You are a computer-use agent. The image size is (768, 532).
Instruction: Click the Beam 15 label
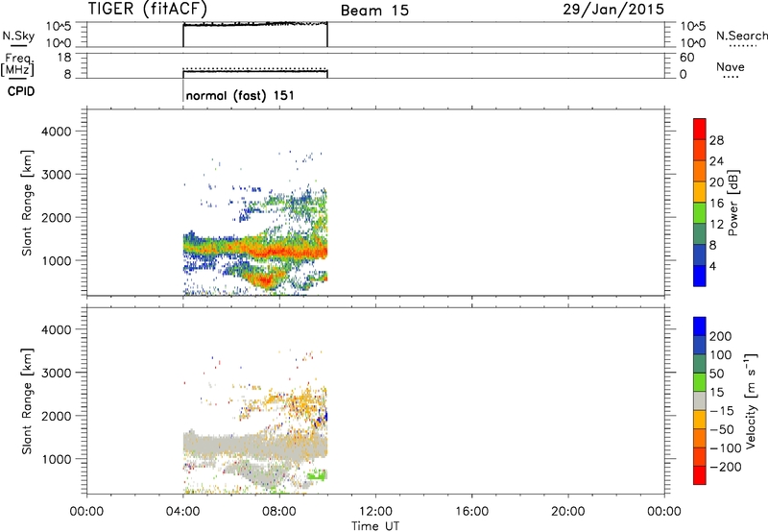click(x=374, y=11)
